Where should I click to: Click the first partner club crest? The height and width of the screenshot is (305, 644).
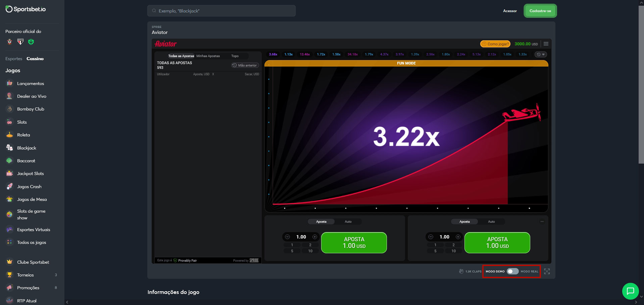click(x=9, y=42)
